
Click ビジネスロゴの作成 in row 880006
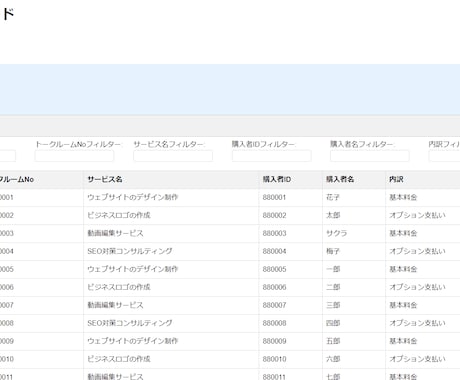[x=119, y=287]
